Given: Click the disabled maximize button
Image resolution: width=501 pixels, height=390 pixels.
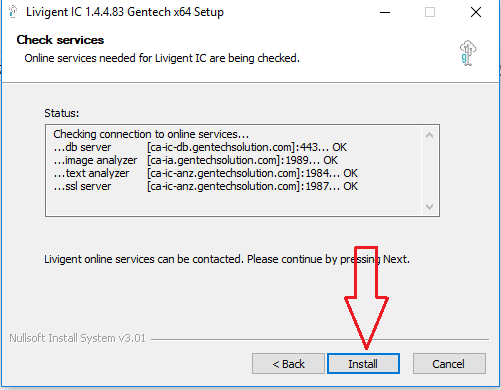Looking at the screenshot, I should coord(430,12).
